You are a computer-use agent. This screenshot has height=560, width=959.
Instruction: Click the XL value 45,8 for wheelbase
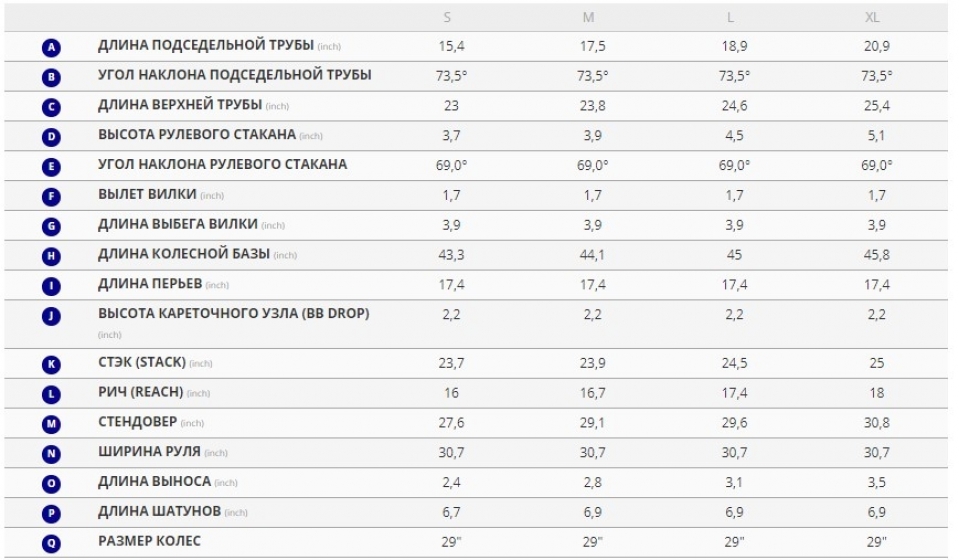876,255
